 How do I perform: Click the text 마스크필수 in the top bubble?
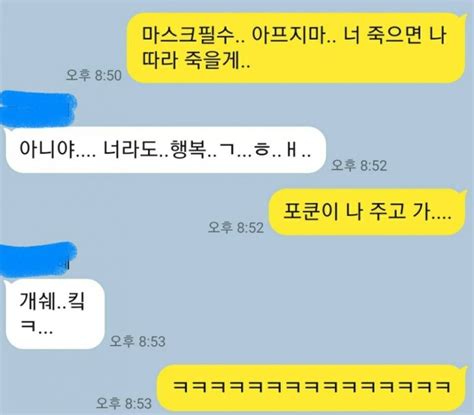point(187,34)
